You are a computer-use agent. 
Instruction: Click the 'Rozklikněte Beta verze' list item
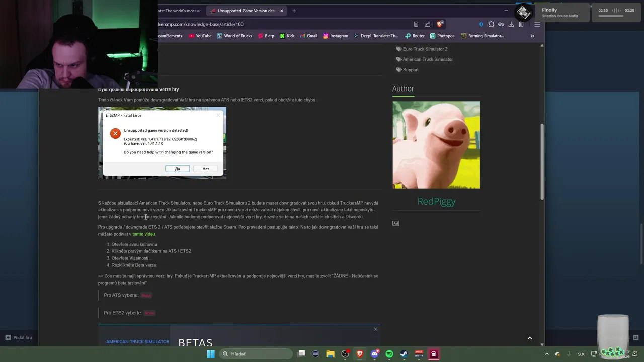(x=134, y=265)
